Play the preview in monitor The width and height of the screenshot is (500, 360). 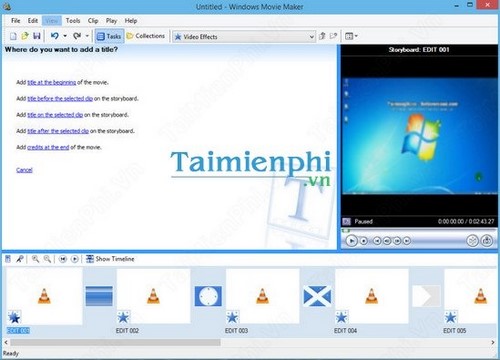(351, 240)
